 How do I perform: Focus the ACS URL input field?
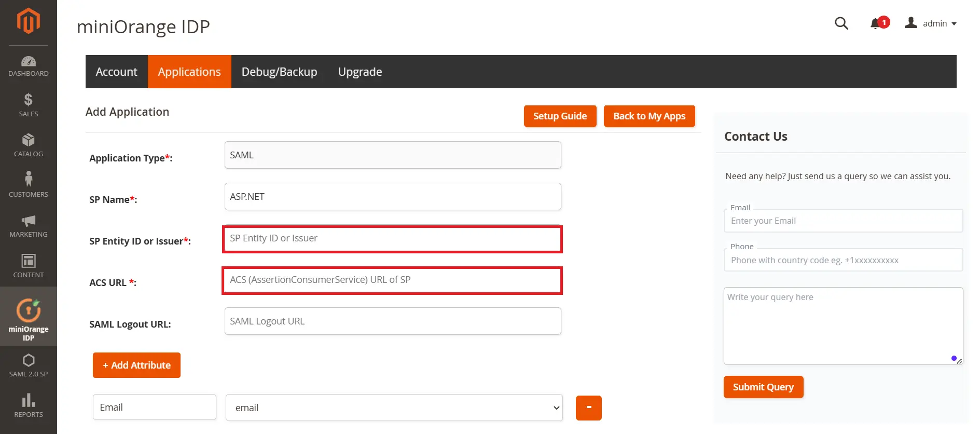click(x=393, y=280)
